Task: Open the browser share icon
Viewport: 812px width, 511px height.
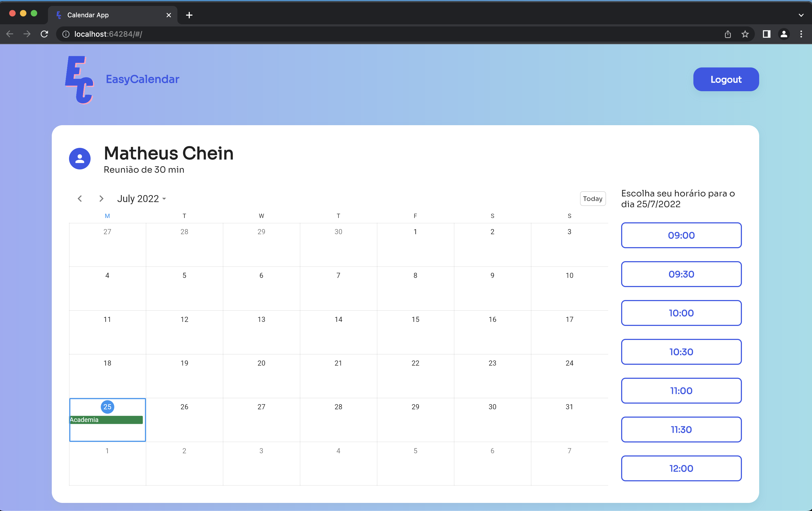Action: click(x=728, y=34)
